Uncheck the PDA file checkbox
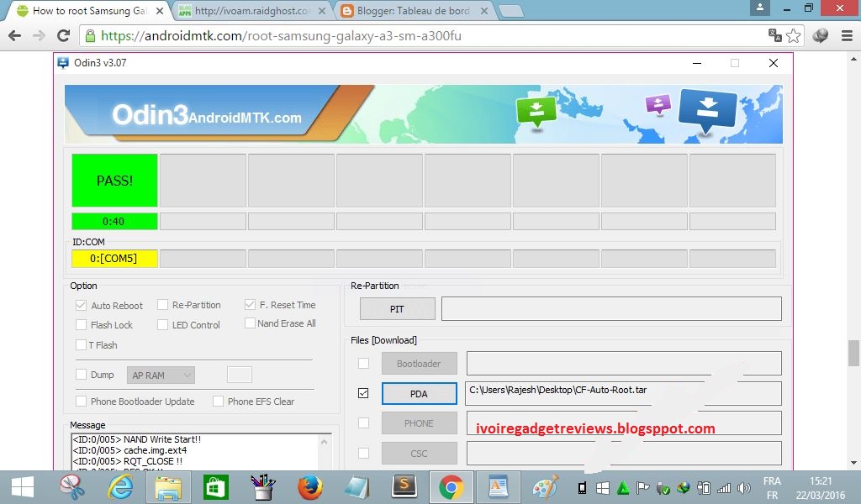This screenshot has width=861, height=504. tap(363, 393)
